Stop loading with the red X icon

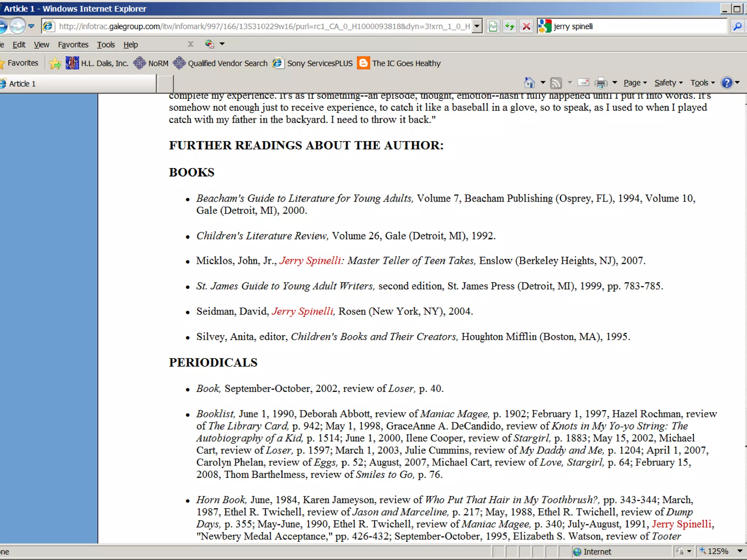click(x=526, y=26)
